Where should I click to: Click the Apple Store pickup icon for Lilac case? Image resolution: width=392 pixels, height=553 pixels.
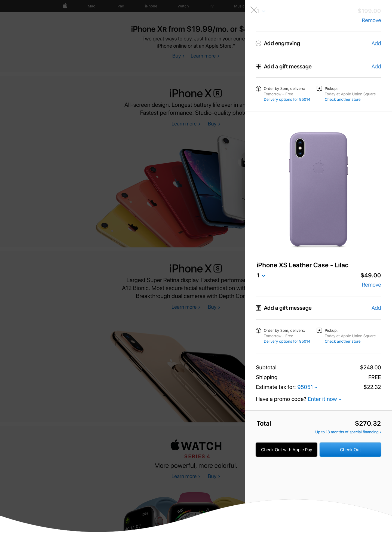pos(319,330)
